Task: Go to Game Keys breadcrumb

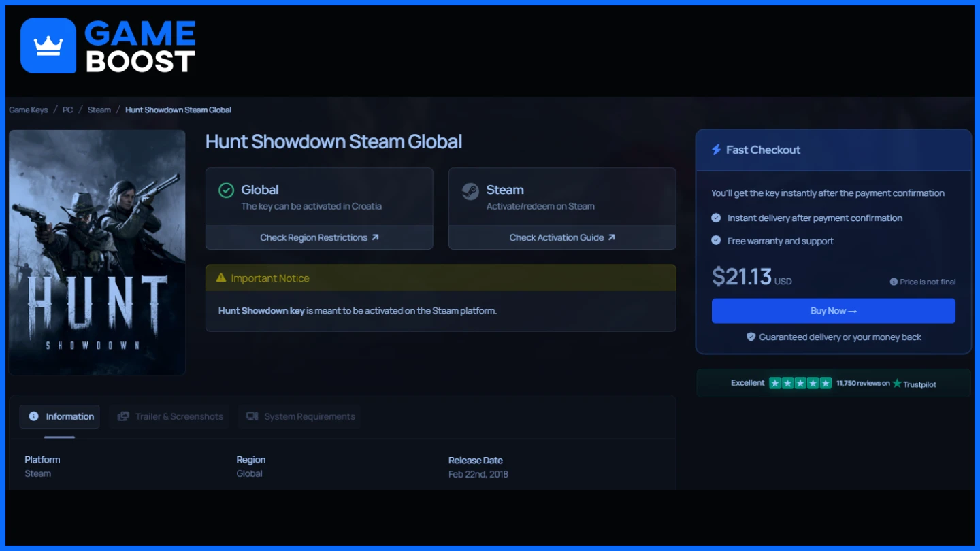Action: (x=29, y=110)
